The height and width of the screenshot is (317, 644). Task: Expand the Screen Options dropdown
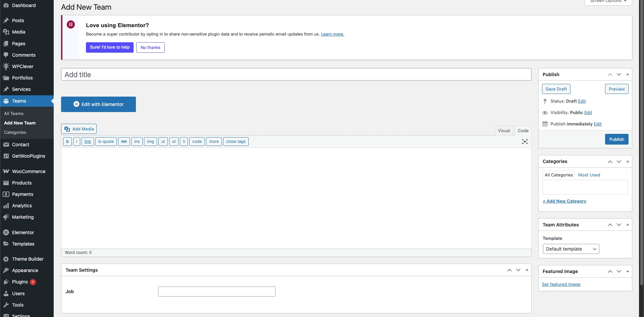point(608,2)
